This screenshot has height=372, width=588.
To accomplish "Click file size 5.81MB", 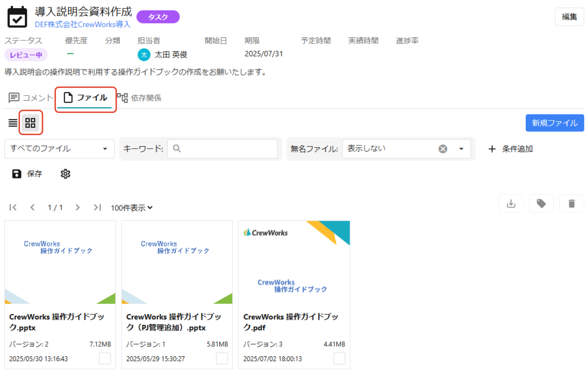I will [x=217, y=344].
